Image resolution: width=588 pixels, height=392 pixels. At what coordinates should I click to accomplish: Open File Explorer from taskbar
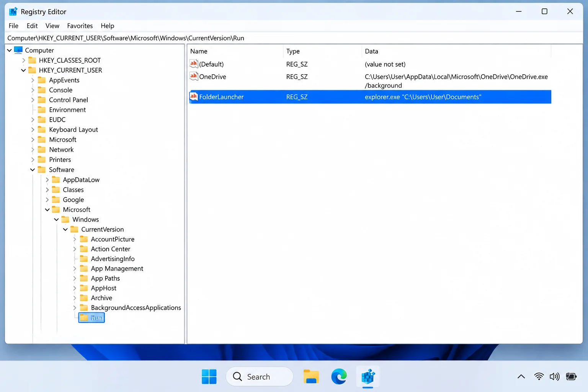(311, 377)
